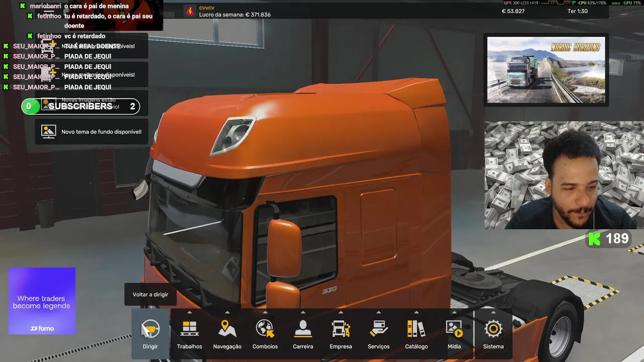The width and height of the screenshot is (644, 362).
Task: Expand the arrow above Trabalhos
Action: [190, 312]
